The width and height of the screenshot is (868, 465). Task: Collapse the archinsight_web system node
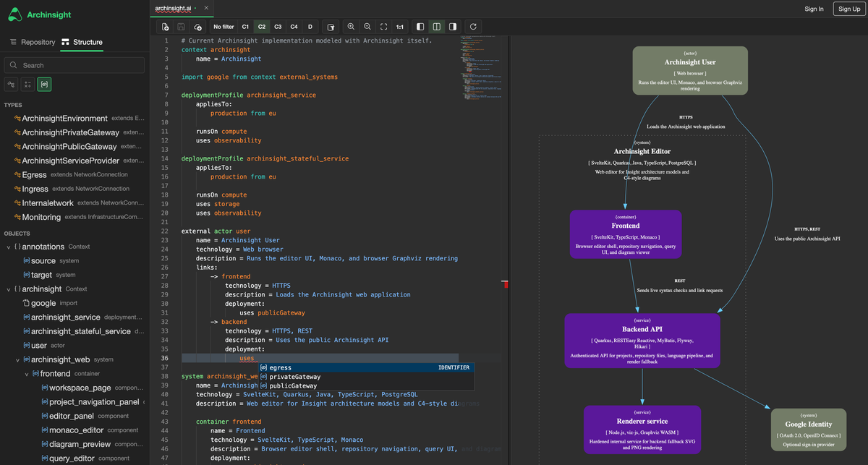pos(18,359)
